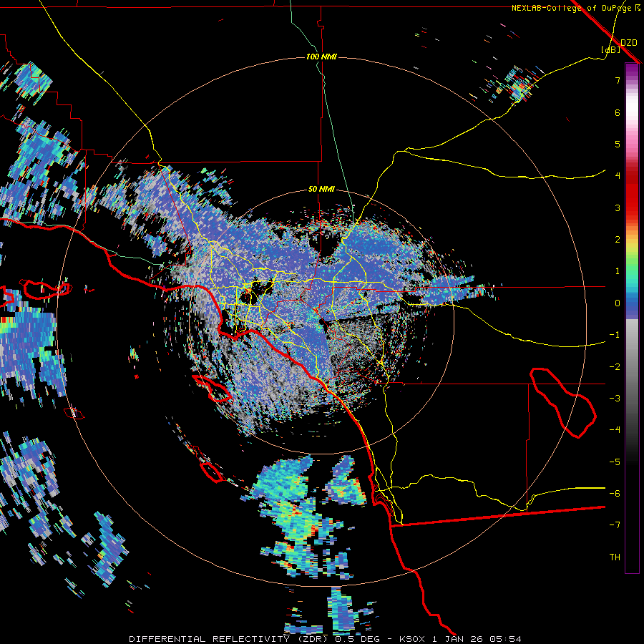Click the 50 NMI range ring label
The width and height of the screenshot is (644, 644).
pos(321,189)
